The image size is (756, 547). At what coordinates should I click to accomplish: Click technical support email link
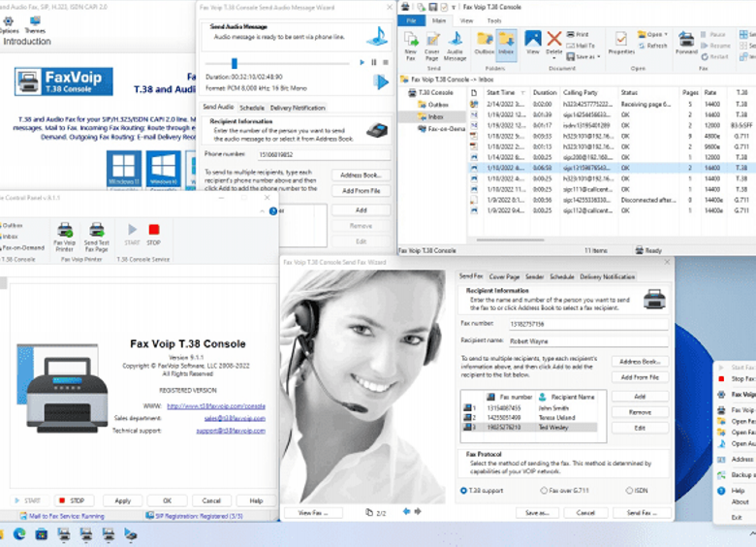click(231, 431)
